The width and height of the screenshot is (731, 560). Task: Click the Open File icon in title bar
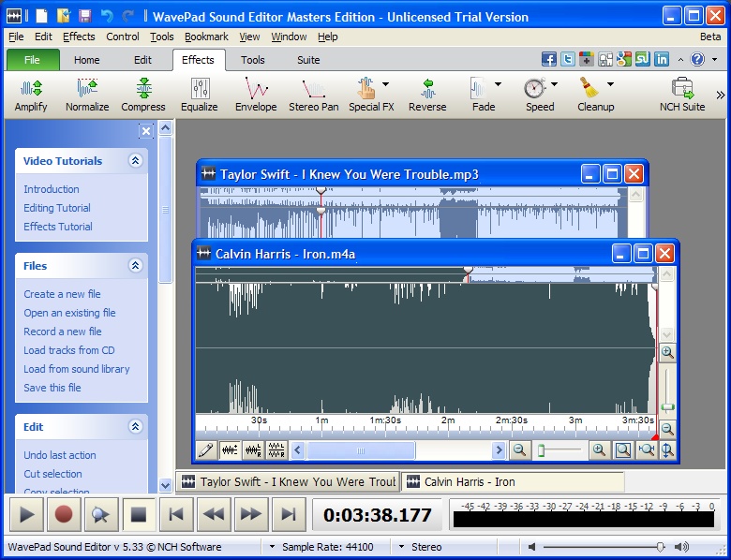(63, 16)
